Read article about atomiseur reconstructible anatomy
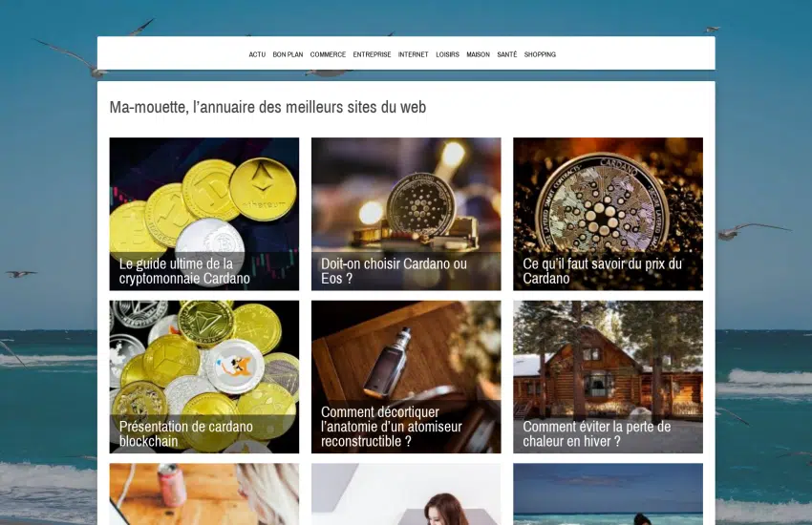This screenshot has height=525, width=812. (391, 427)
